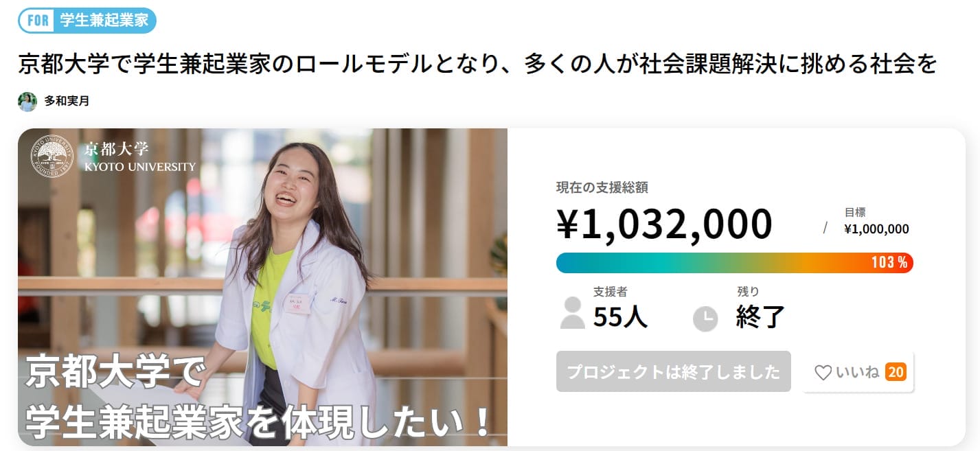Click the main project hero image
The width and height of the screenshot is (980, 451).
click(262, 287)
